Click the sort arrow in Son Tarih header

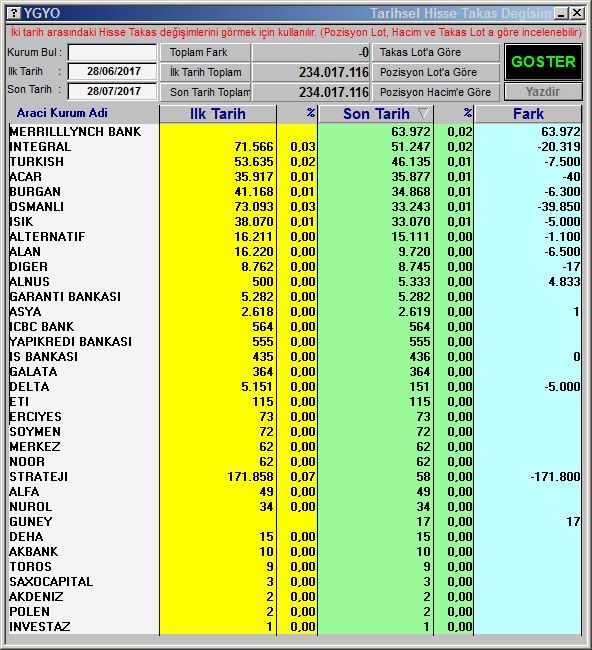[x=423, y=114]
